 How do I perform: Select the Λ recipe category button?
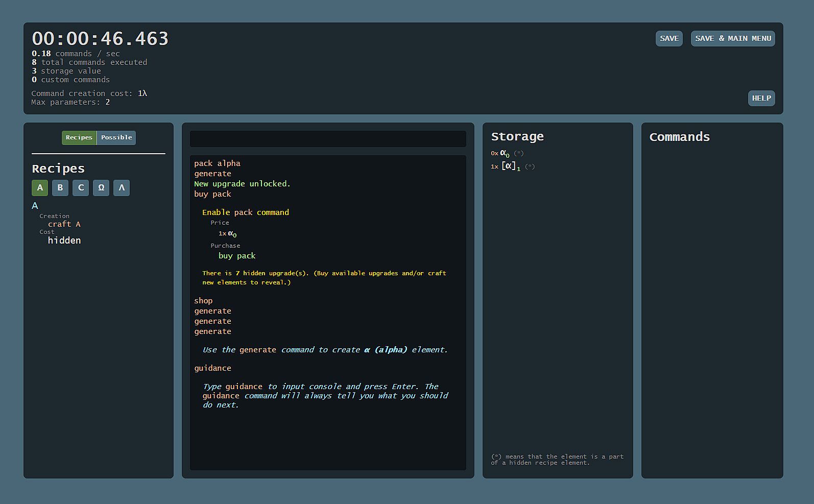[122, 187]
